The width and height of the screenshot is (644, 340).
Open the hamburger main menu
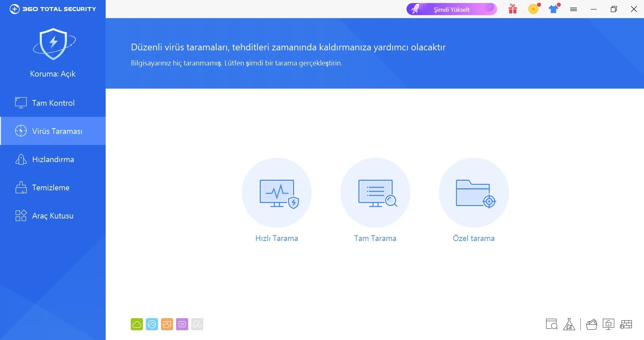(x=574, y=9)
